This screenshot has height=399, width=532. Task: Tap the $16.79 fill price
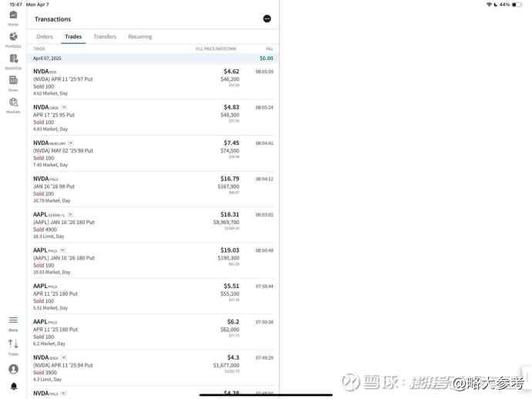230,179
